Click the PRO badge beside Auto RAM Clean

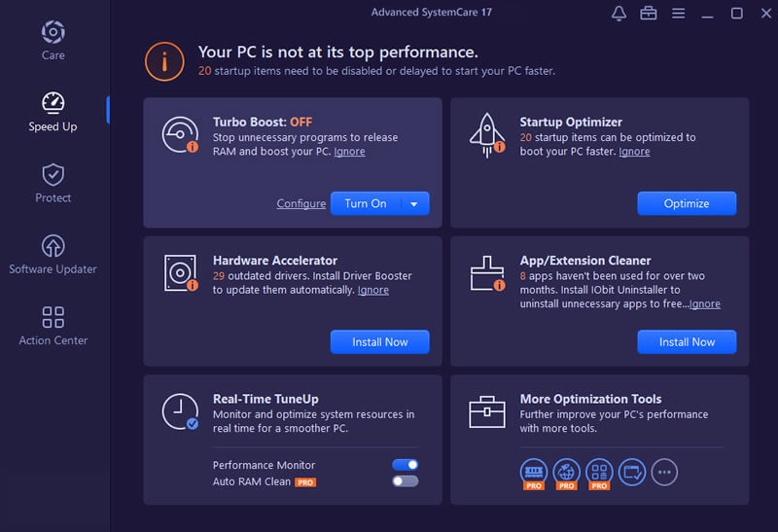tap(305, 482)
